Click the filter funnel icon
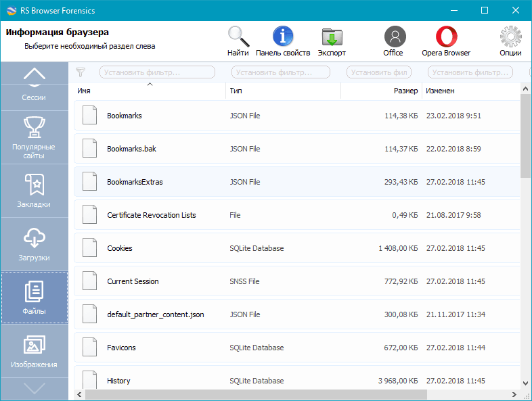The height and width of the screenshot is (401, 532). pos(81,72)
